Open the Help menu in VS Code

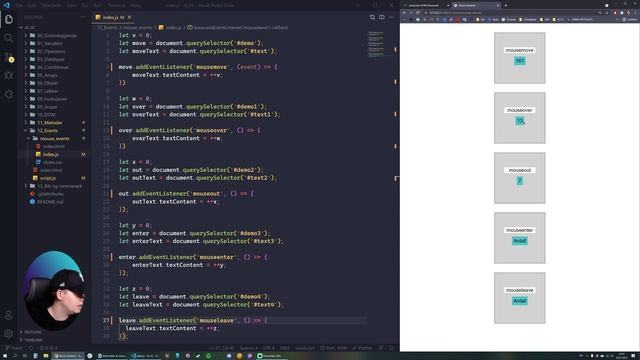click(x=136, y=5)
